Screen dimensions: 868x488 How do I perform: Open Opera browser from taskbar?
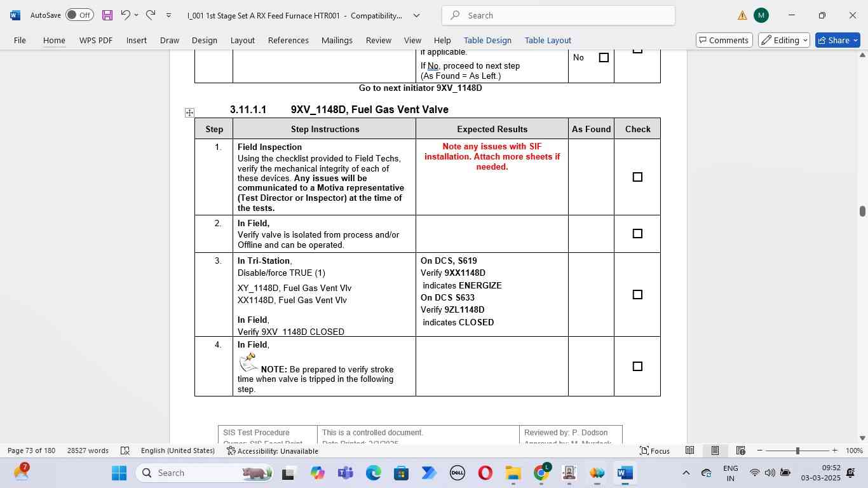(x=485, y=473)
